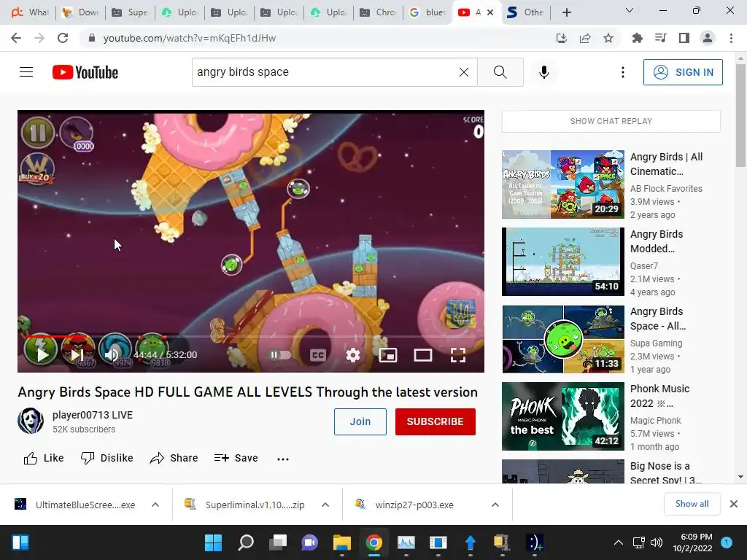Open the YouTube hamburger guide menu
Screen dimensions: 747x560
coord(26,72)
